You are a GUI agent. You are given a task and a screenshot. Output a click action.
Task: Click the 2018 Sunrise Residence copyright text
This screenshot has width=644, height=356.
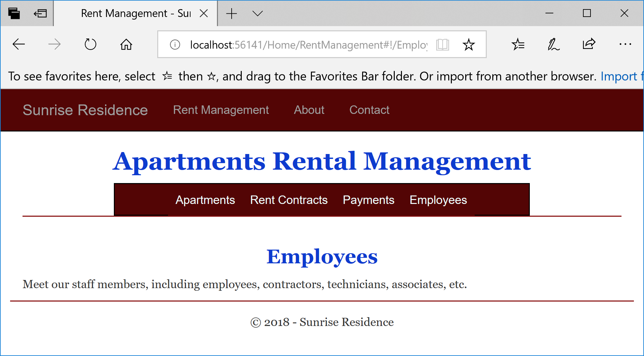[x=322, y=322]
